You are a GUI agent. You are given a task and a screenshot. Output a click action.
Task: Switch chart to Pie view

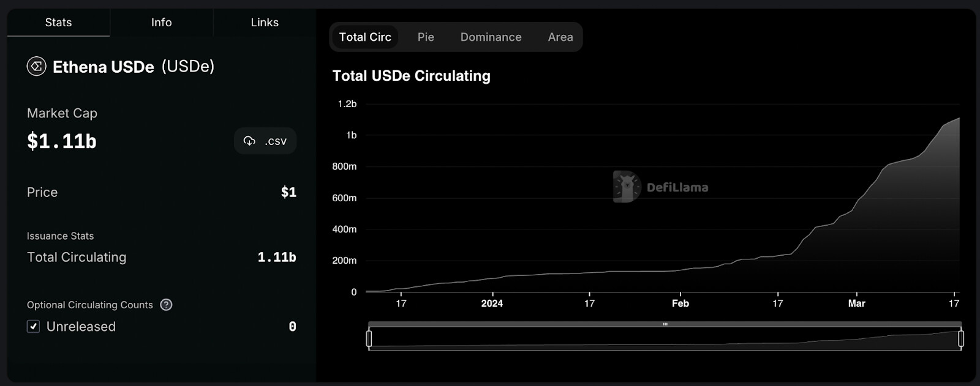tap(426, 37)
